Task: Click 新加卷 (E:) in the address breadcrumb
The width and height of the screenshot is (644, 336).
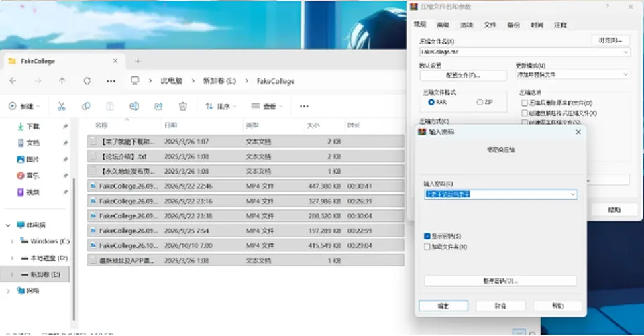Action: [x=219, y=81]
